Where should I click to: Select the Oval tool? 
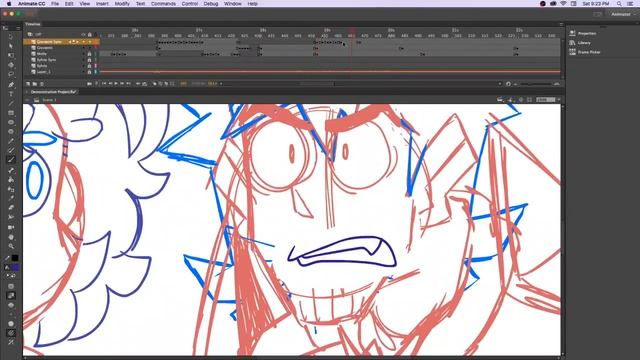(11, 122)
